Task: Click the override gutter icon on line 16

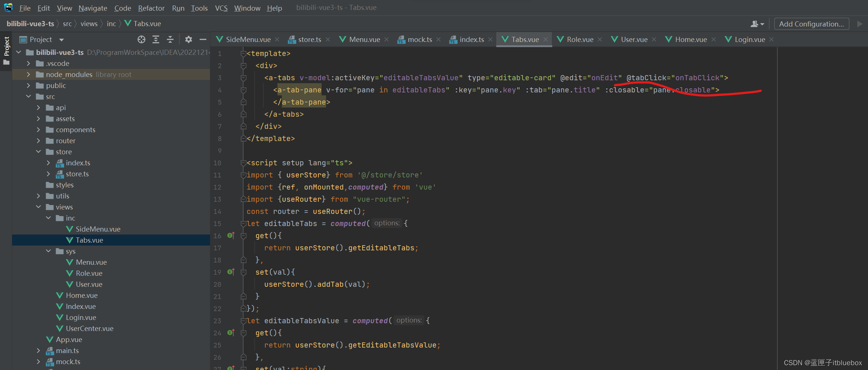Action: pyautogui.click(x=231, y=236)
